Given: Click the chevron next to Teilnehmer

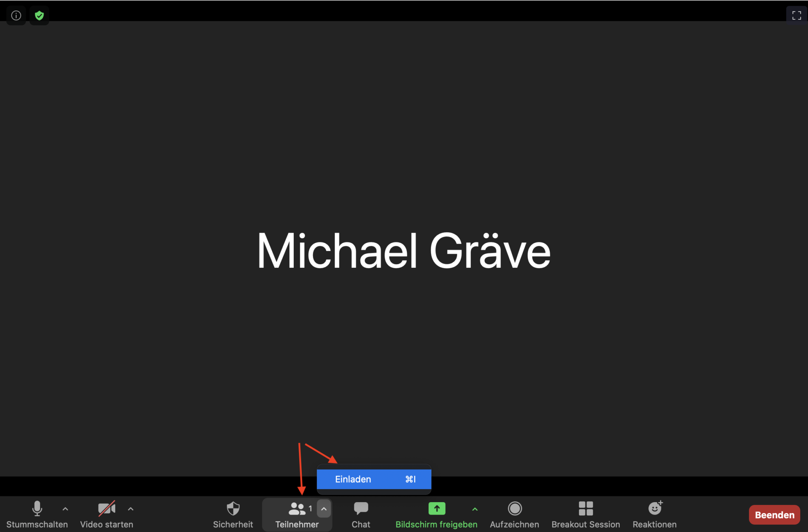Looking at the screenshot, I should (324, 509).
